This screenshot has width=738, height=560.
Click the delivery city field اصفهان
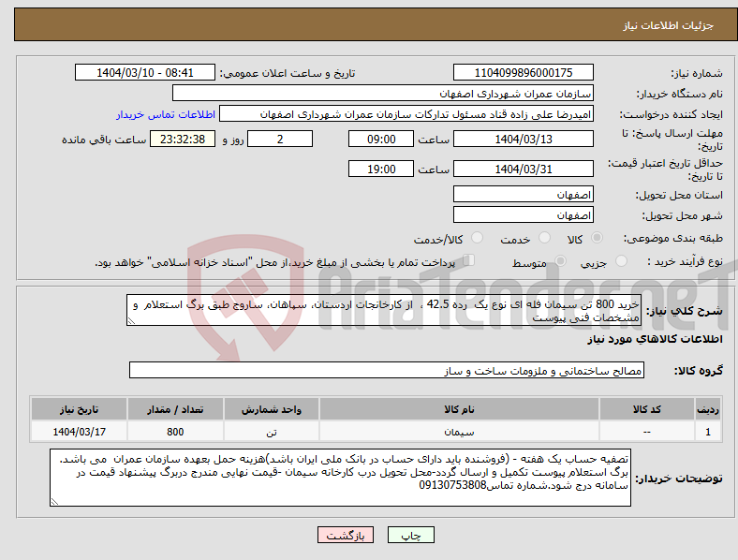click(x=524, y=214)
